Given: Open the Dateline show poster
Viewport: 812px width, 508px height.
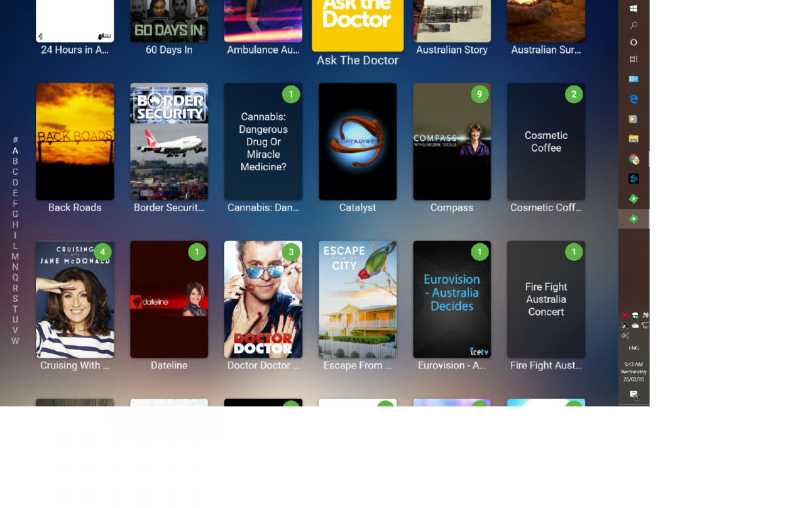Looking at the screenshot, I should point(169,299).
